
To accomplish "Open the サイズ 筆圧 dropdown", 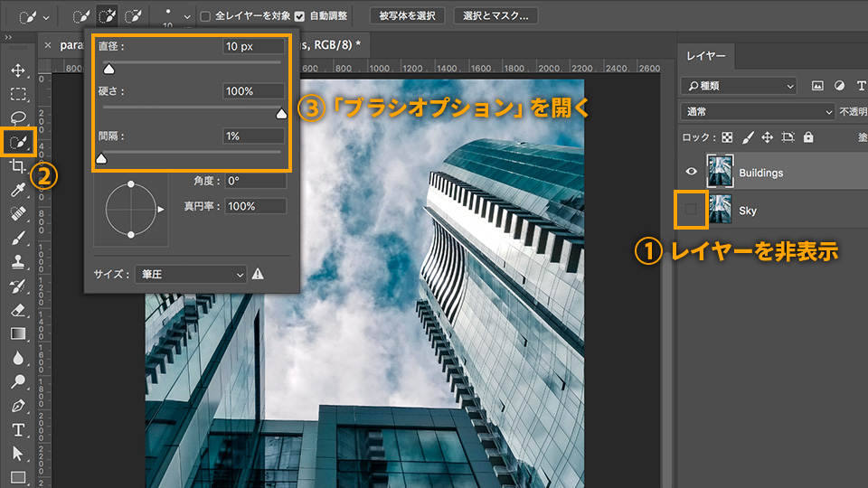I will pos(191,274).
